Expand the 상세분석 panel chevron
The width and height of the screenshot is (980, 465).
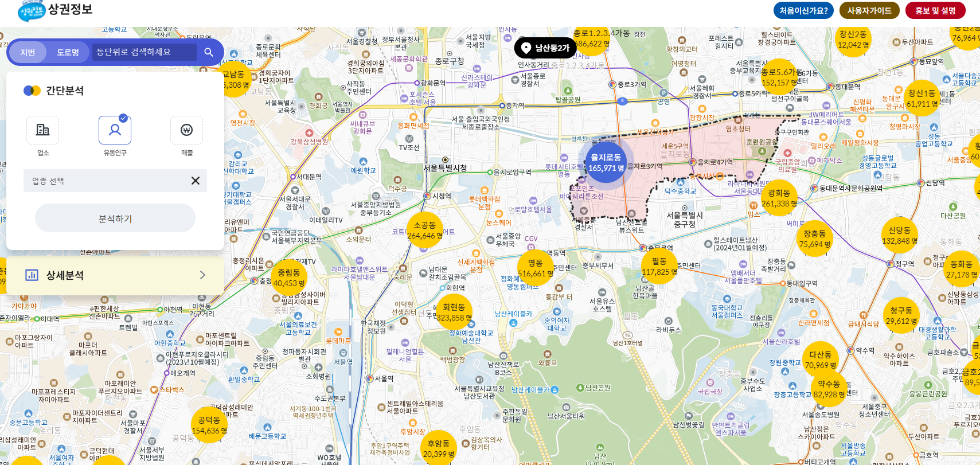(x=202, y=275)
